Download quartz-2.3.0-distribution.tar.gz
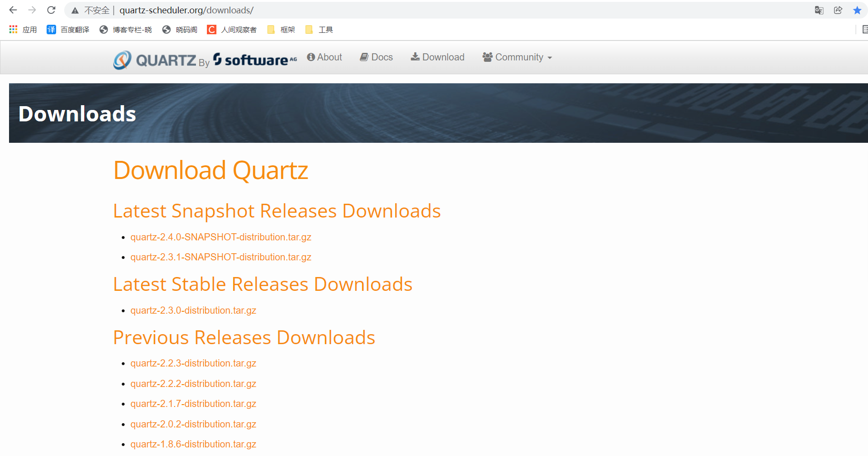This screenshot has height=456, width=868. tap(193, 310)
